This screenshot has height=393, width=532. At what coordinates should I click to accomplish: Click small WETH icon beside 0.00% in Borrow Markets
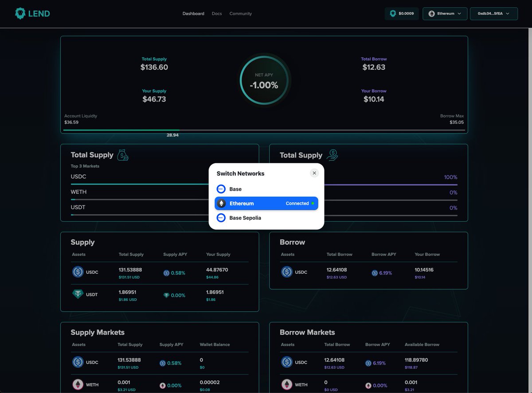pos(368,385)
